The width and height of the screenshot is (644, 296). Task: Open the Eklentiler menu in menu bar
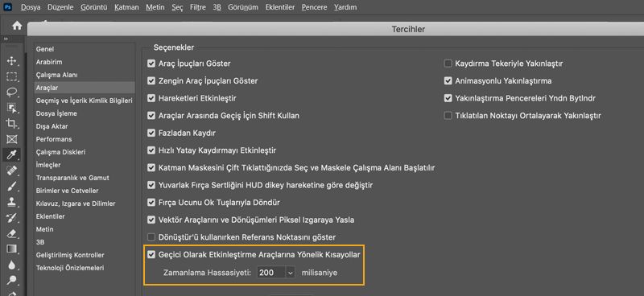coord(279,7)
